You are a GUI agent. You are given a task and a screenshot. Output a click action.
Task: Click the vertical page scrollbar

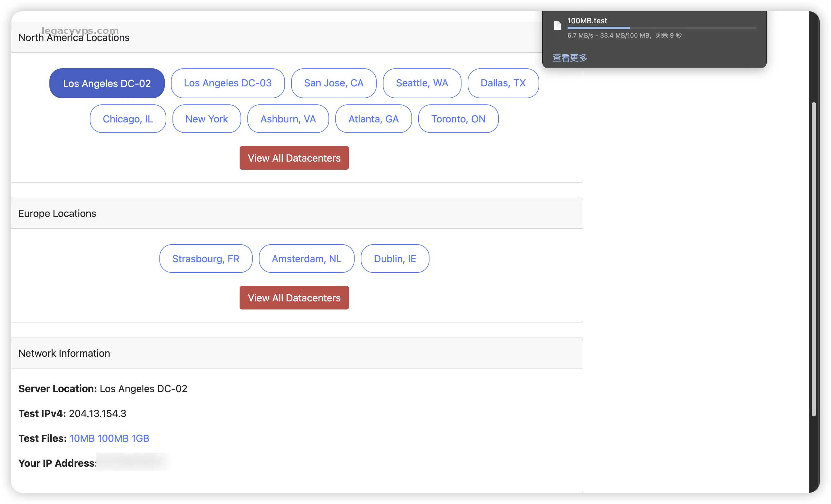click(814, 259)
